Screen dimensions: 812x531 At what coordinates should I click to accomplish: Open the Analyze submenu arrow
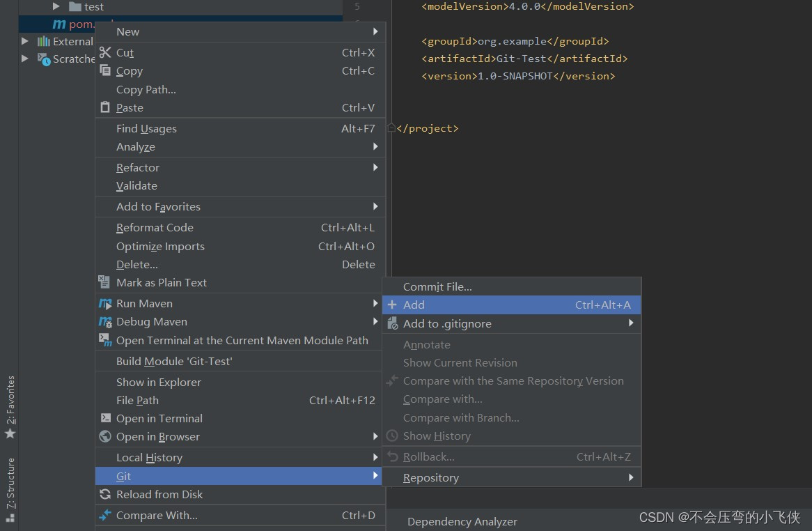pos(375,146)
